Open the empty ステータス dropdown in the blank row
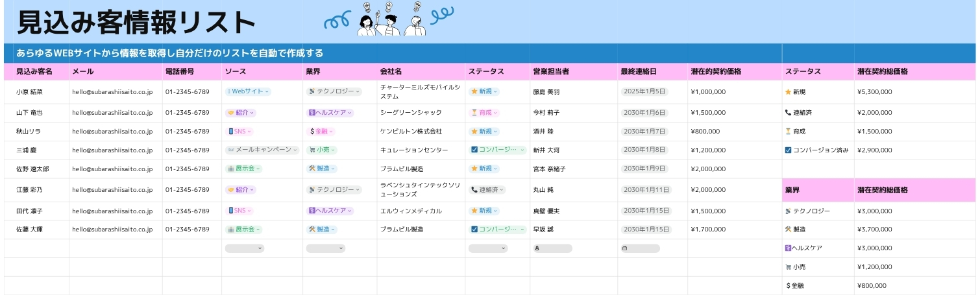This screenshot has width=980, height=295. click(488, 248)
